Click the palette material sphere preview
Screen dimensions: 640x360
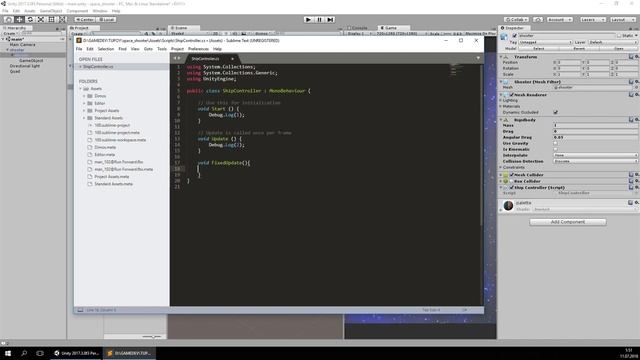pos(508,205)
